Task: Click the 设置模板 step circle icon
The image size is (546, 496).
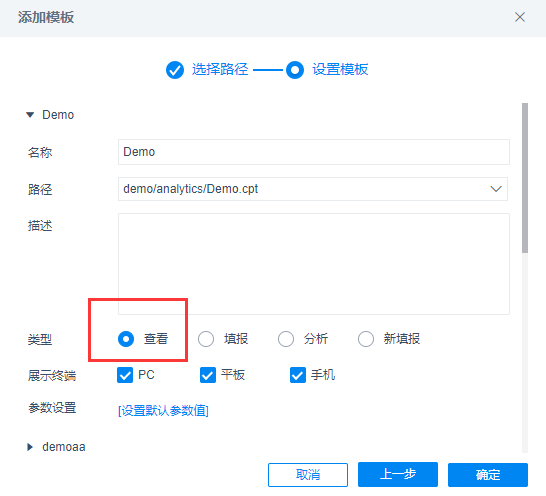Action: (x=295, y=70)
